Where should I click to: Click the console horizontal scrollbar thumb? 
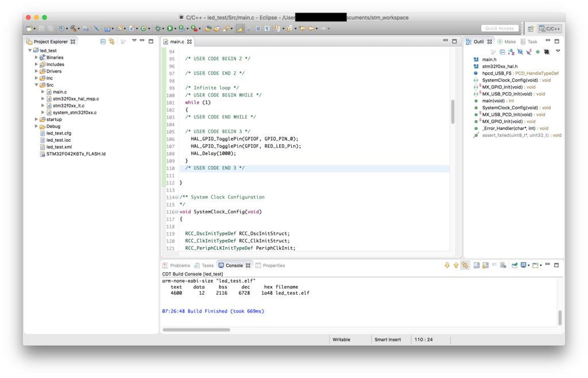coord(196,330)
